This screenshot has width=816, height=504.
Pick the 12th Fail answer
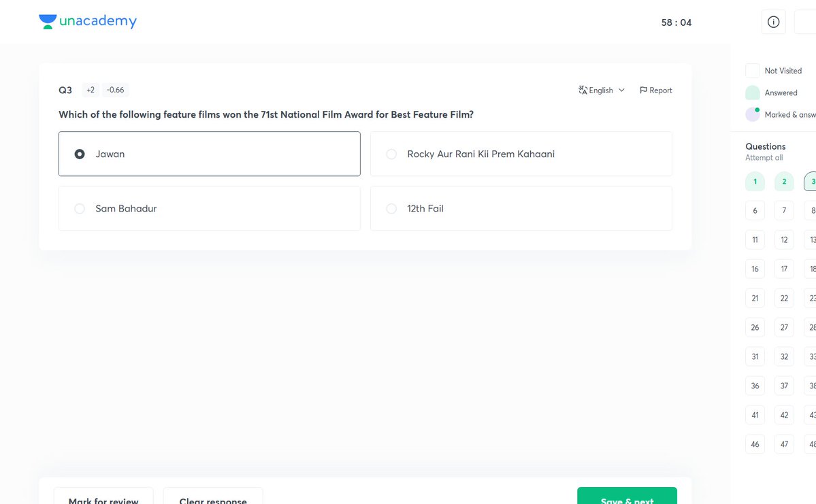[521, 209]
